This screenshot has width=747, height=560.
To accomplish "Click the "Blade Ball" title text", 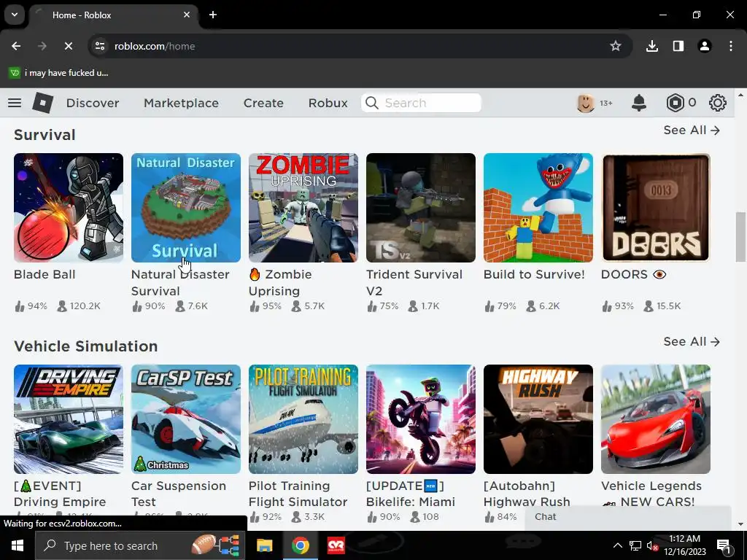I will click(x=44, y=274).
